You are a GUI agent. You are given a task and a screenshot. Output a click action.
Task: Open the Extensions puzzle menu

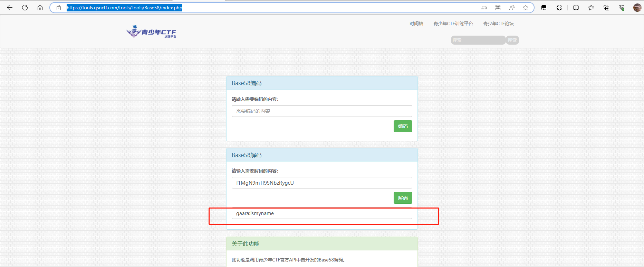(x=559, y=8)
